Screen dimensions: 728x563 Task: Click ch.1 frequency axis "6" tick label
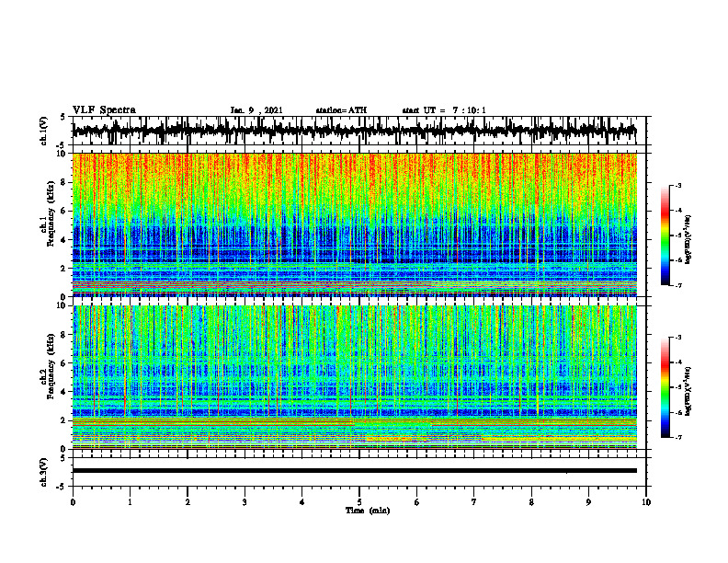tap(63, 211)
